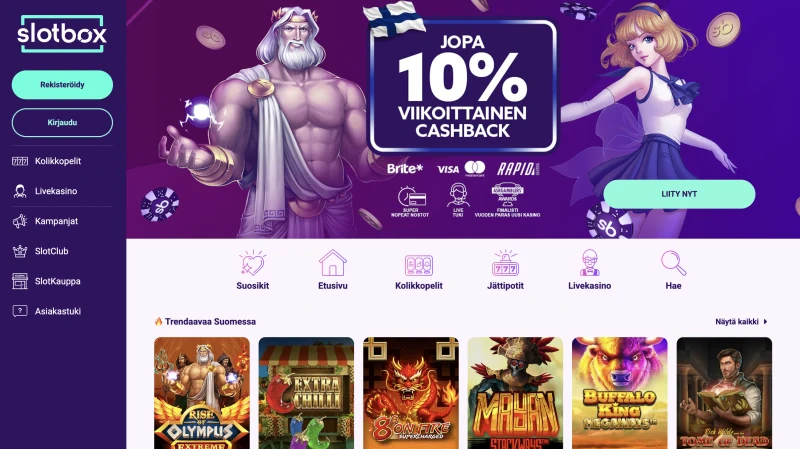Open the Jättipotit 777 jackpot icon
Screen dimensions: 800x449
505,263
